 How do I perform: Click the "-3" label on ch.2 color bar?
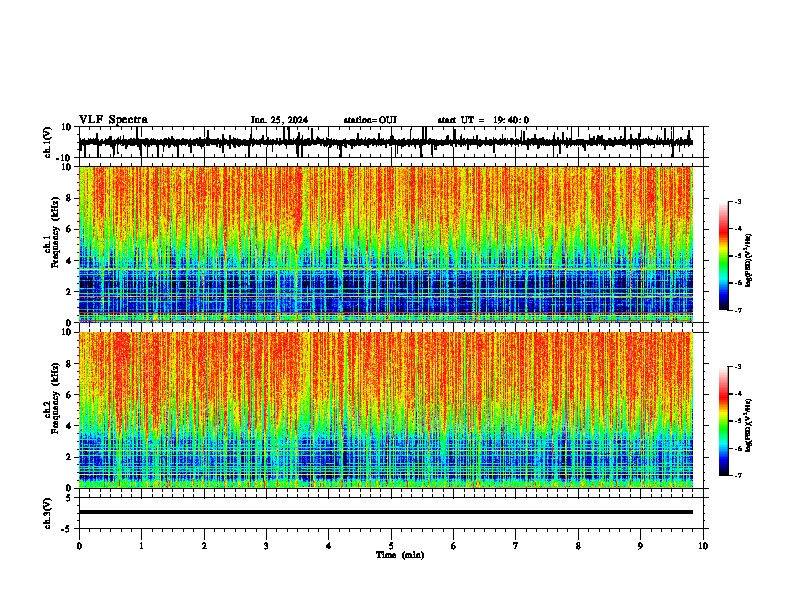tap(738, 367)
